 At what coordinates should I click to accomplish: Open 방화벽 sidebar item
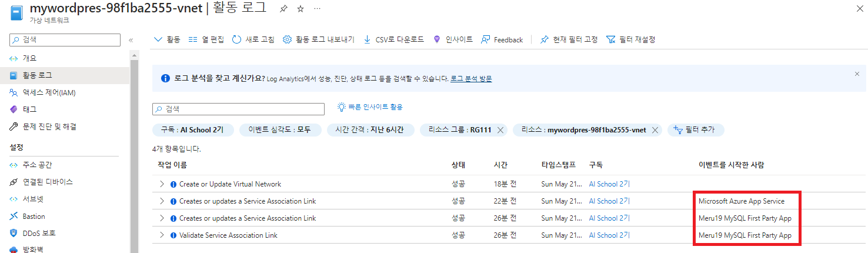(33, 249)
